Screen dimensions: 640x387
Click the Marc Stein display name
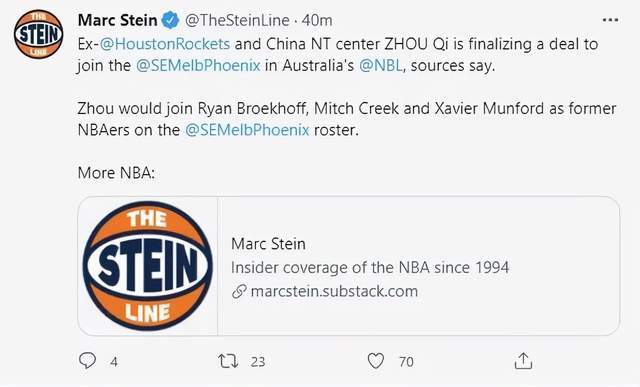click(118, 20)
